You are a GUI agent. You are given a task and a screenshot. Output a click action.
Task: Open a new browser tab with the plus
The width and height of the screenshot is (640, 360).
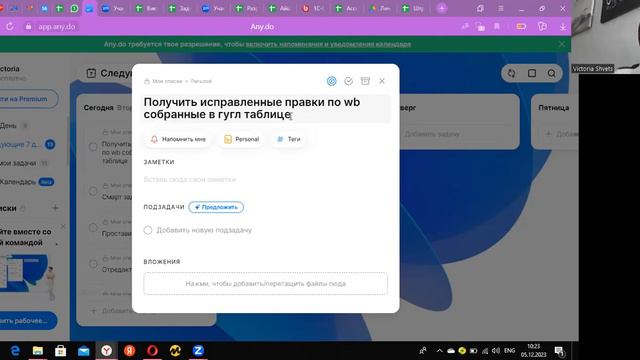coord(442,8)
